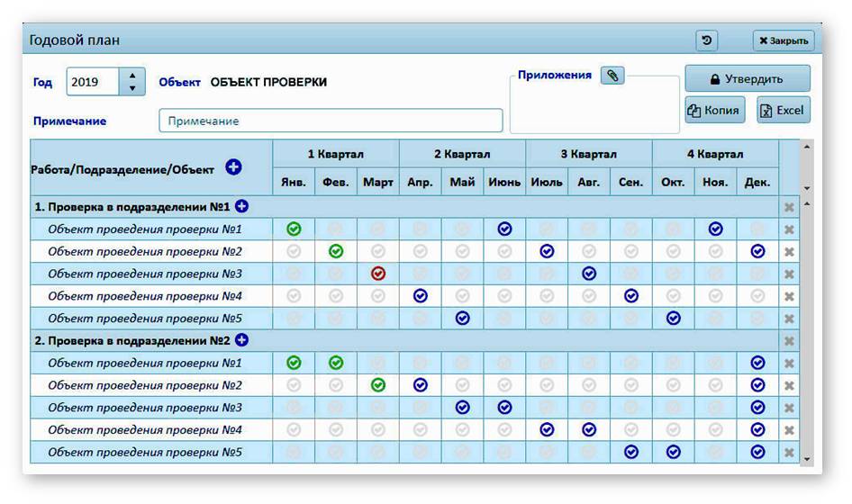
Task: Delete Объект №4 row in подразделение №2
Action: [x=789, y=430]
